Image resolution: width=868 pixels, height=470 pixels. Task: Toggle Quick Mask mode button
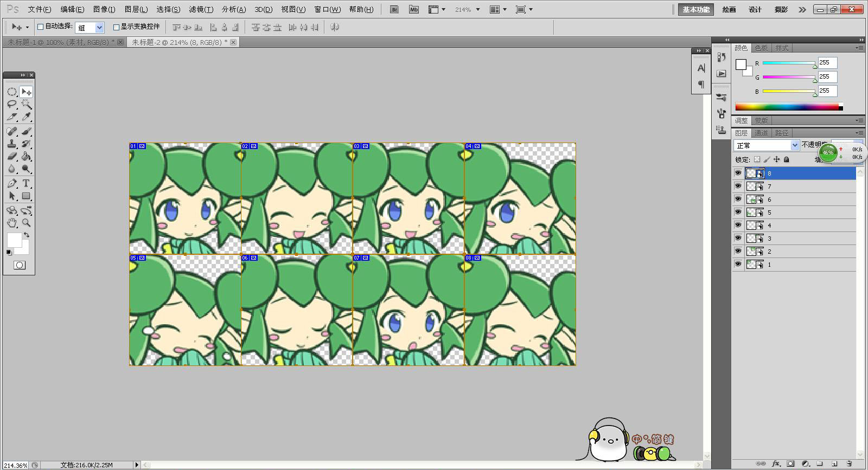[x=20, y=265]
